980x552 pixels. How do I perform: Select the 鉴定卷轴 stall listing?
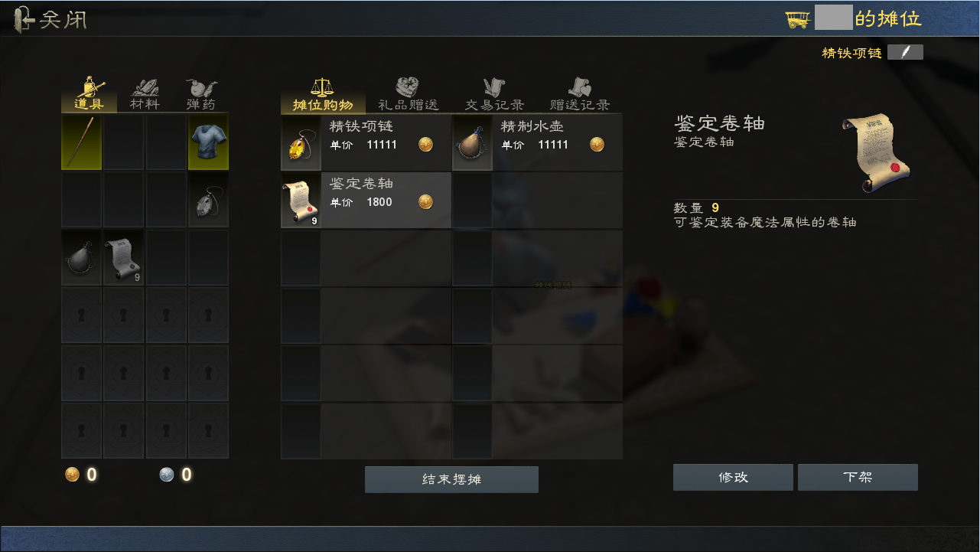(366, 200)
